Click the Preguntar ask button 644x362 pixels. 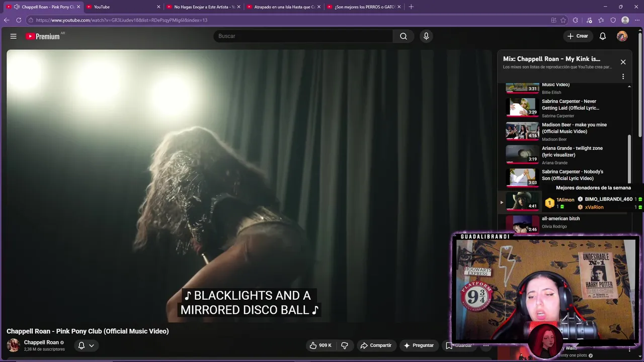(x=419, y=345)
